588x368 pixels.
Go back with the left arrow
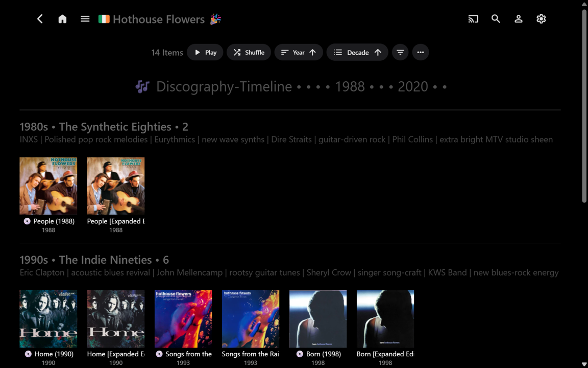click(40, 19)
